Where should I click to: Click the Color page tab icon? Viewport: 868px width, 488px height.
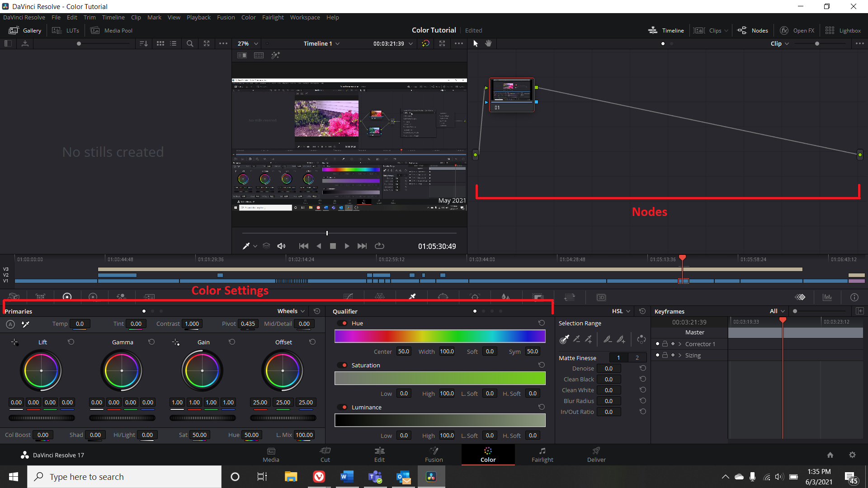tap(488, 450)
